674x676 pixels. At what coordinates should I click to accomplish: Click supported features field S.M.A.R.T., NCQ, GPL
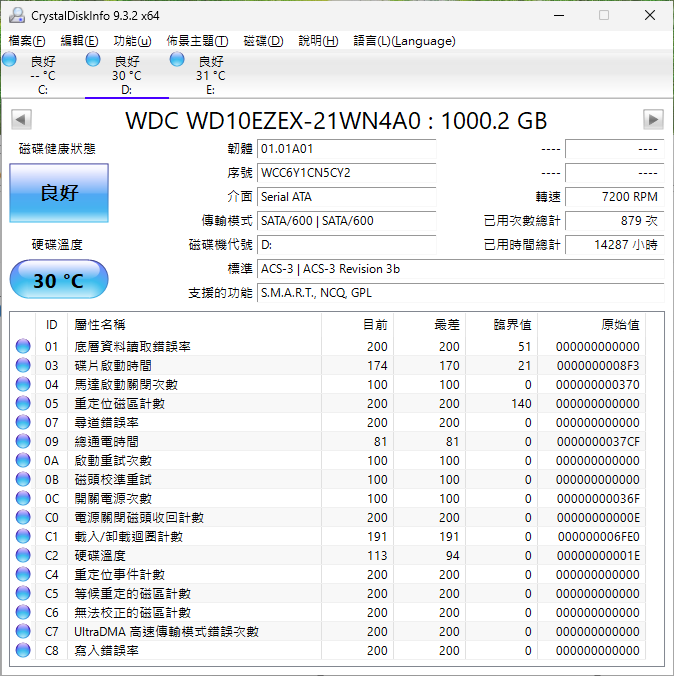click(x=461, y=293)
